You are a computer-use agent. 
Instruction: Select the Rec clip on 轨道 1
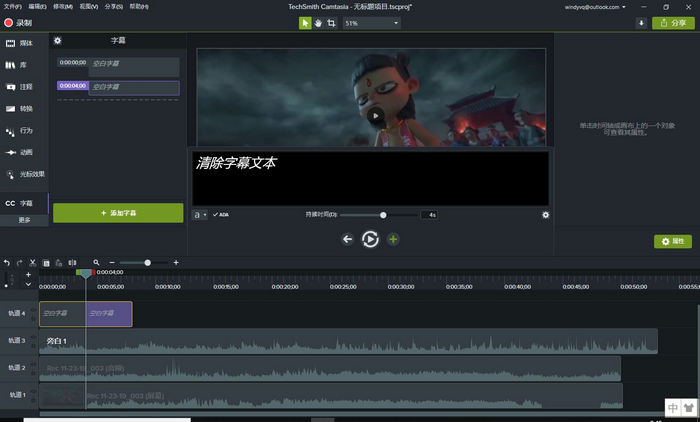tap(331, 396)
